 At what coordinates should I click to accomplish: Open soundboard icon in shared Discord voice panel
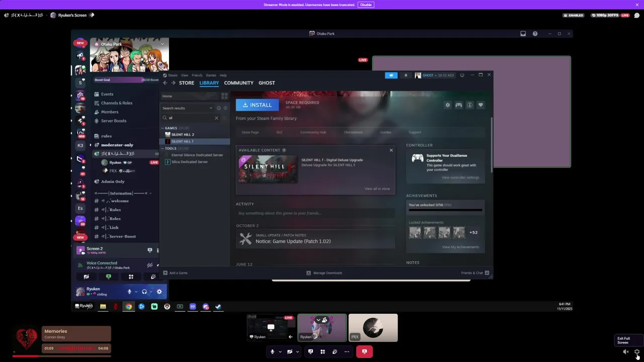point(153,277)
